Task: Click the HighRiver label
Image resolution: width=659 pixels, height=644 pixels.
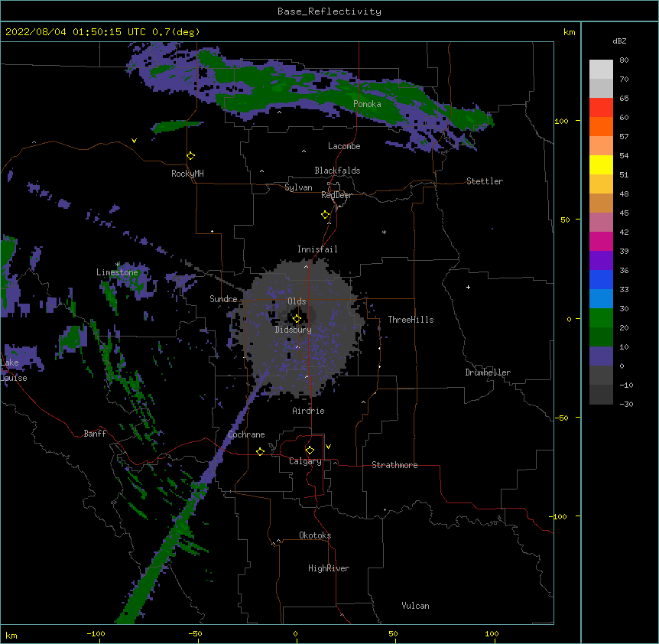Action: coord(329,568)
